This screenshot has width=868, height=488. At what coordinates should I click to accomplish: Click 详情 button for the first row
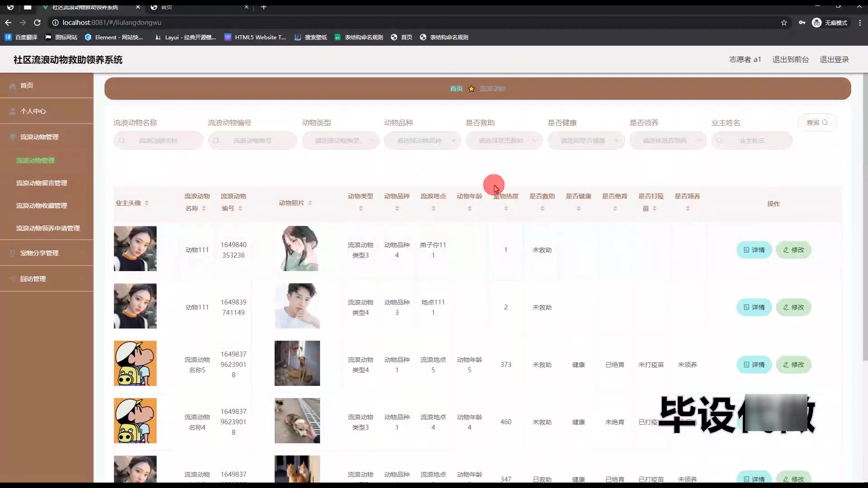click(x=754, y=250)
